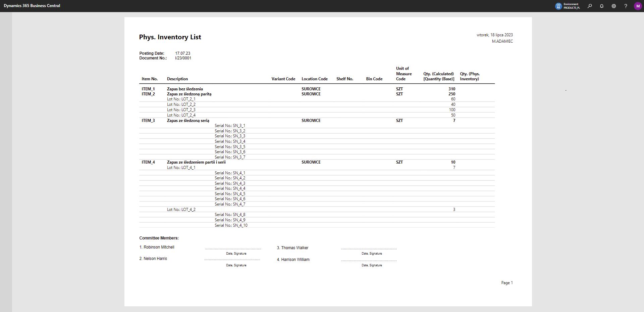Open the search magnifier in top bar
644x312 pixels.
click(590, 6)
